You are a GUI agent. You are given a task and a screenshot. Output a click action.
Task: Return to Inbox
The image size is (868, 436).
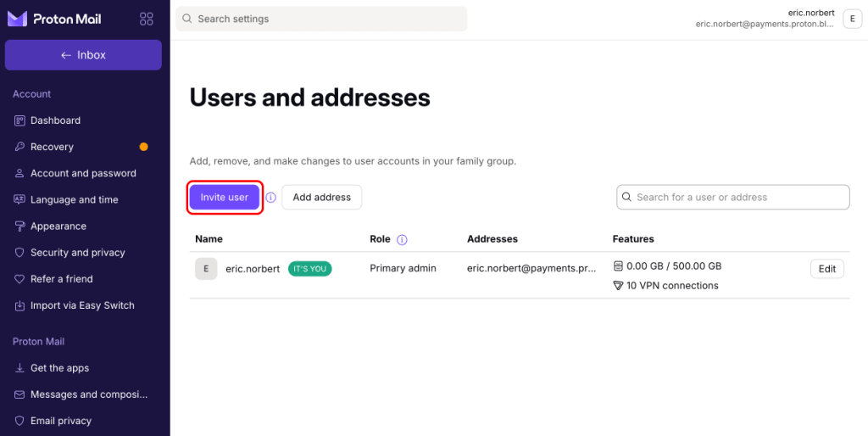(83, 55)
